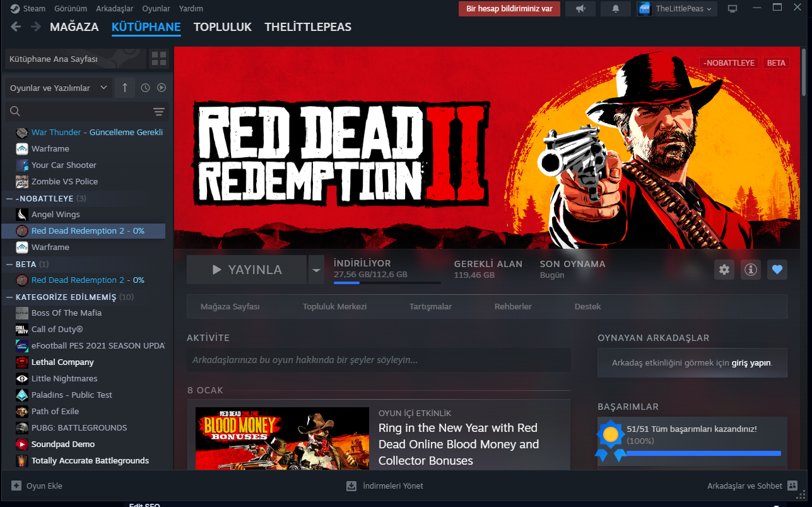Screen dimensions: 812x507
Task: Open the 'Oyunlar ve Yazılımlar' filter dropdown
Action: [59, 88]
